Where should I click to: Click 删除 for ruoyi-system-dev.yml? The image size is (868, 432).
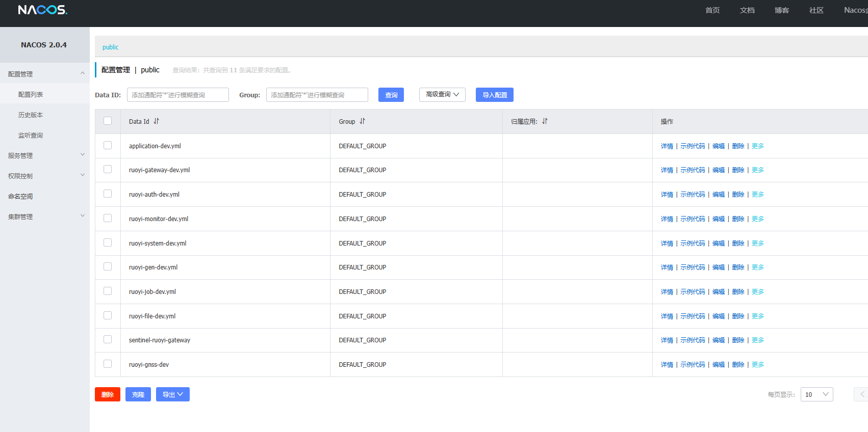(x=738, y=244)
